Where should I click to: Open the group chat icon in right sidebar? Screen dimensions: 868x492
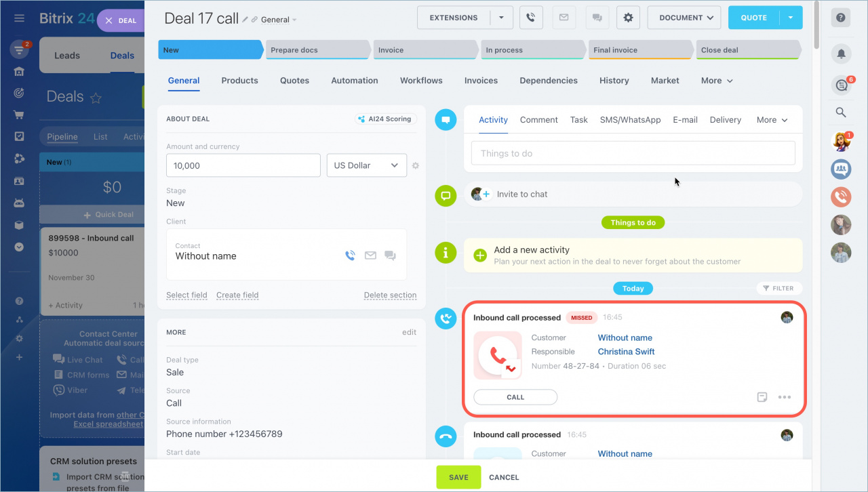click(841, 169)
